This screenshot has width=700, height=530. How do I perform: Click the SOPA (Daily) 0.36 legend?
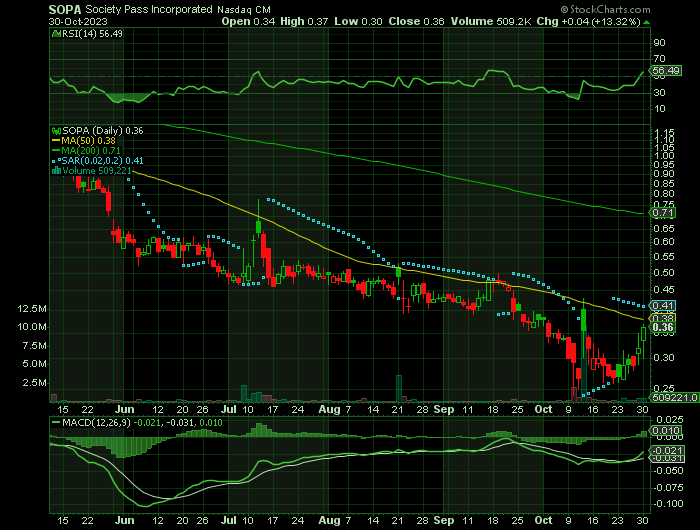[x=98, y=131]
